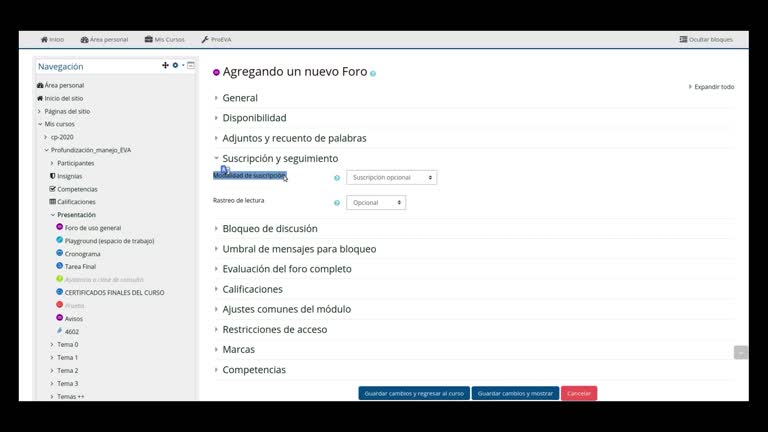Open Suscripción opcional dropdown

point(391,177)
